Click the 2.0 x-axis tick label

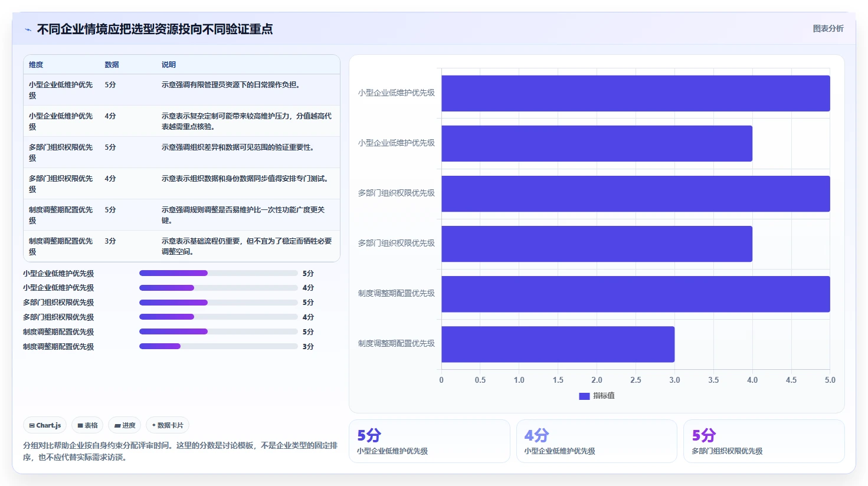point(597,380)
